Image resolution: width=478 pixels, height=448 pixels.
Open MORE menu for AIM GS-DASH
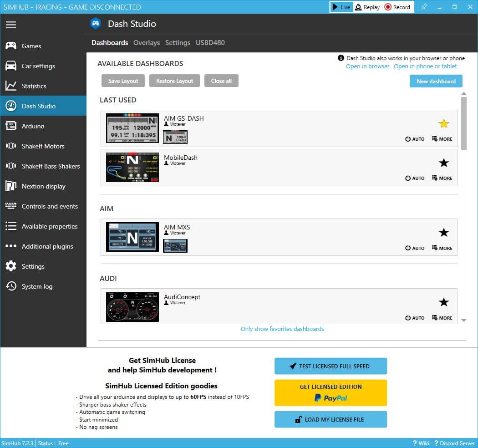(442, 139)
